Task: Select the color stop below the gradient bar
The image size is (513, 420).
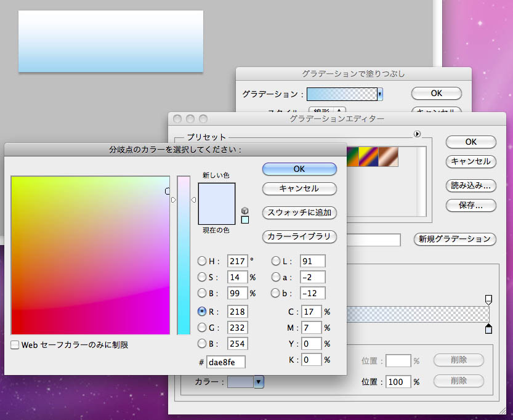Action: tap(488, 329)
